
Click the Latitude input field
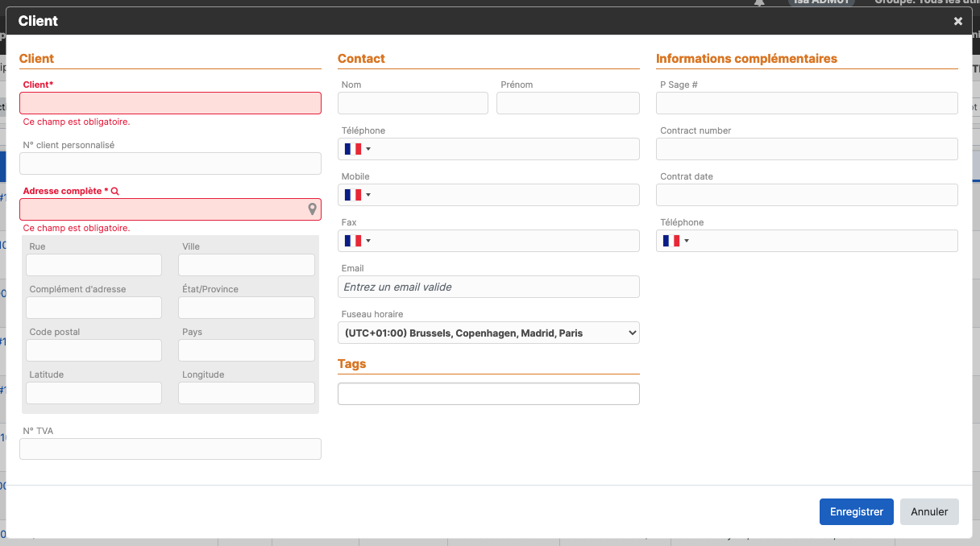point(93,393)
